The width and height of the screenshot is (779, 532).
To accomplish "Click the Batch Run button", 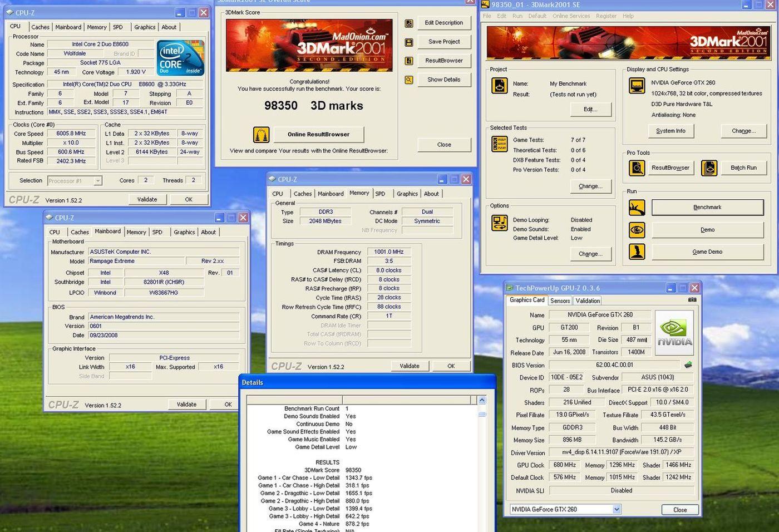I will (x=743, y=168).
